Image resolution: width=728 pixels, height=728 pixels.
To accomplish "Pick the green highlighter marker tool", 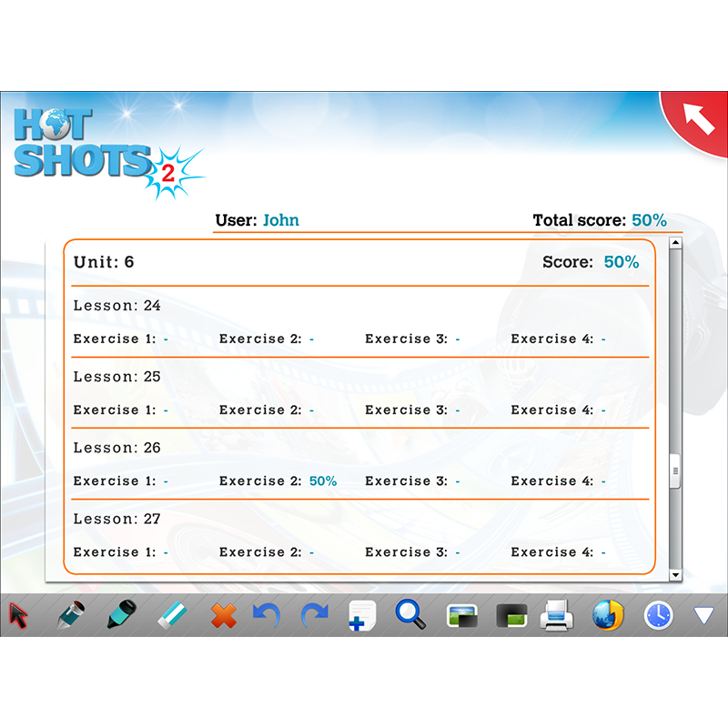I will pyautogui.click(x=121, y=616).
